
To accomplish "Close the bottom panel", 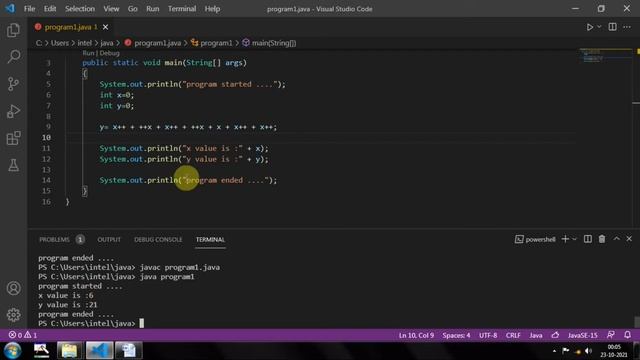I will point(629,239).
